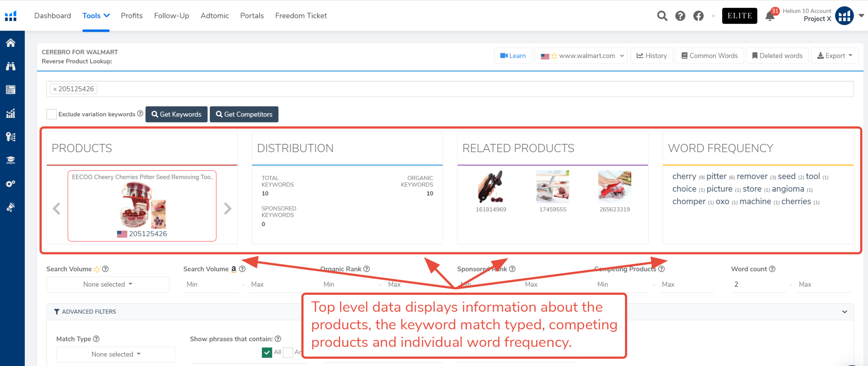Click the bar chart icon in sidebar

pos(11,113)
